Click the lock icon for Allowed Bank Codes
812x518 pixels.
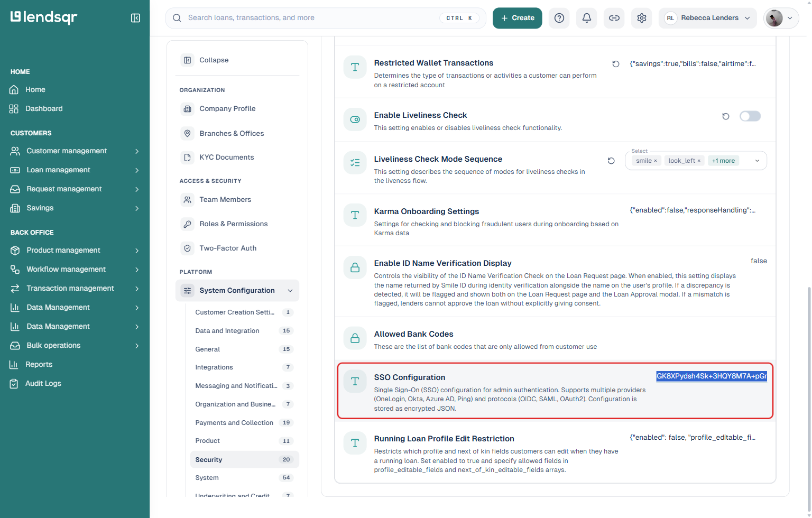point(355,338)
